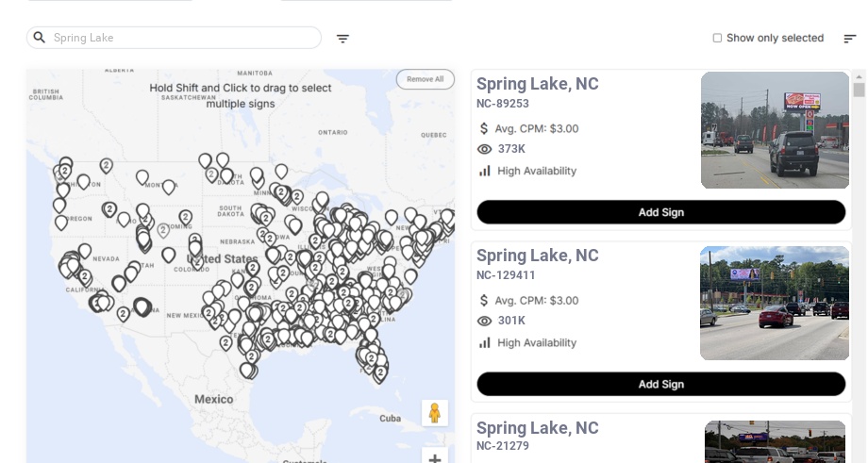This screenshot has width=868, height=463.
Task: Zoom in the map with plus button
Action: tap(435, 457)
